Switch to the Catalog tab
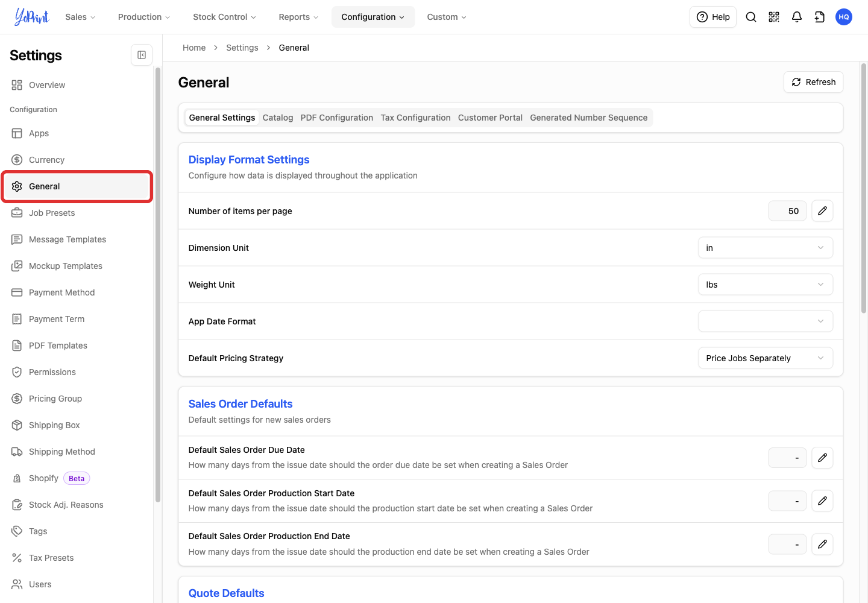The height and width of the screenshot is (603, 868). [278, 118]
